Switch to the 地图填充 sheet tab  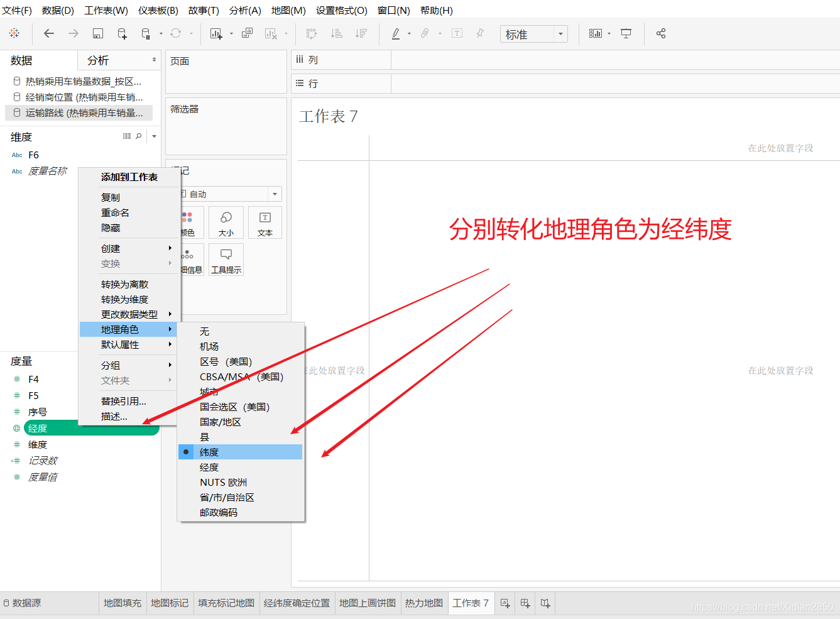click(123, 603)
